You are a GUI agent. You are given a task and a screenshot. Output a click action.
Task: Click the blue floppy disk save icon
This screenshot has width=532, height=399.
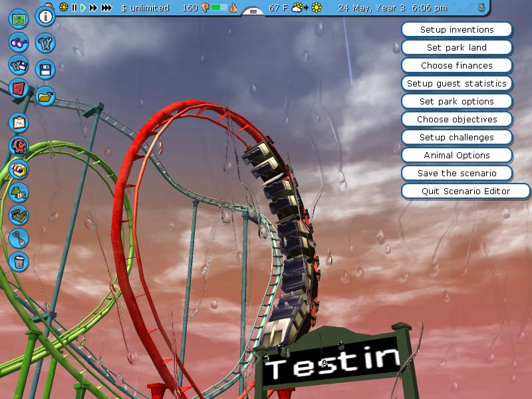[x=45, y=70]
